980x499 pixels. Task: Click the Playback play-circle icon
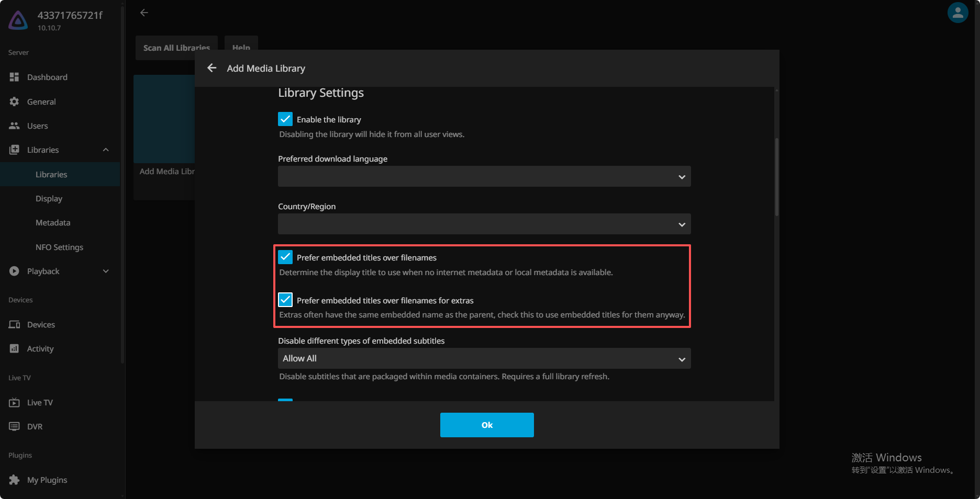point(14,271)
